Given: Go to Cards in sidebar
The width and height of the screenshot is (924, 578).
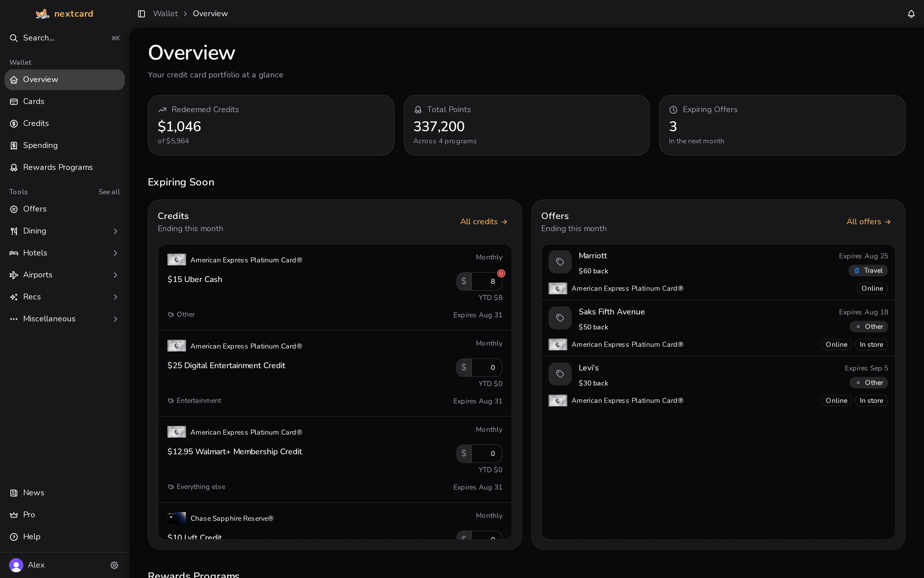Looking at the screenshot, I should click(64, 101).
